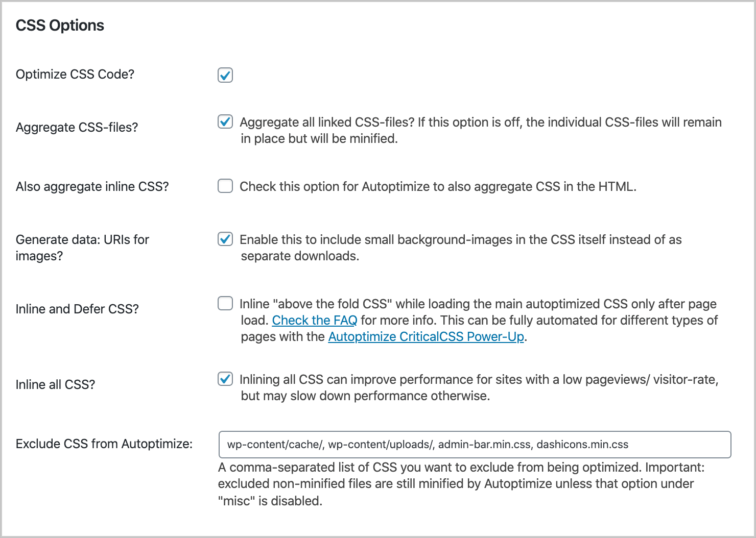Place cursor after dashicons.min.css in exclude field
The image size is (756, 538).
click(633, 444)
